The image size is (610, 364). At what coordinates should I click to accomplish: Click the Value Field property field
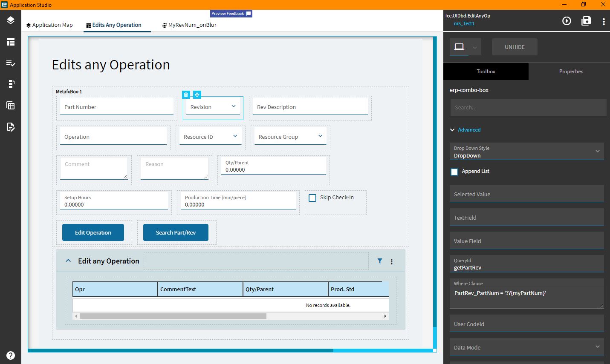(527, 241)
